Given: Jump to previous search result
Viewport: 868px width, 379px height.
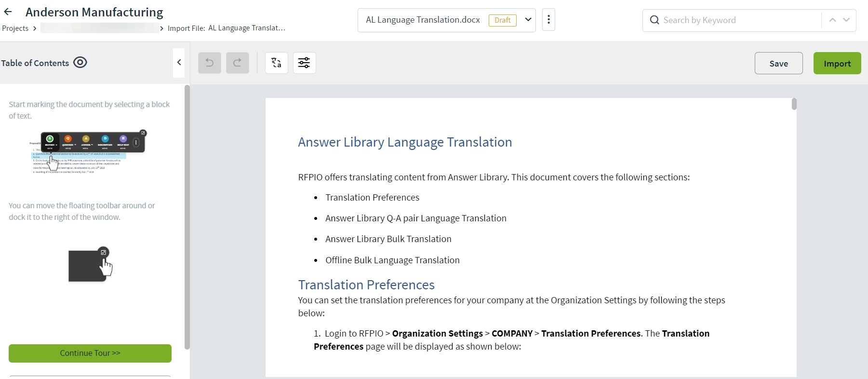Looking at the screenshot, I should [x=832, y=20].
